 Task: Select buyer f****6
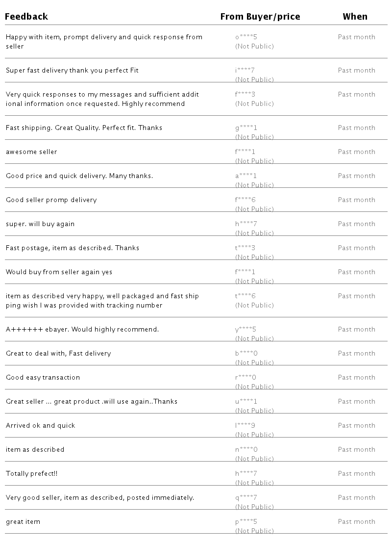click(x=245, y=200)
